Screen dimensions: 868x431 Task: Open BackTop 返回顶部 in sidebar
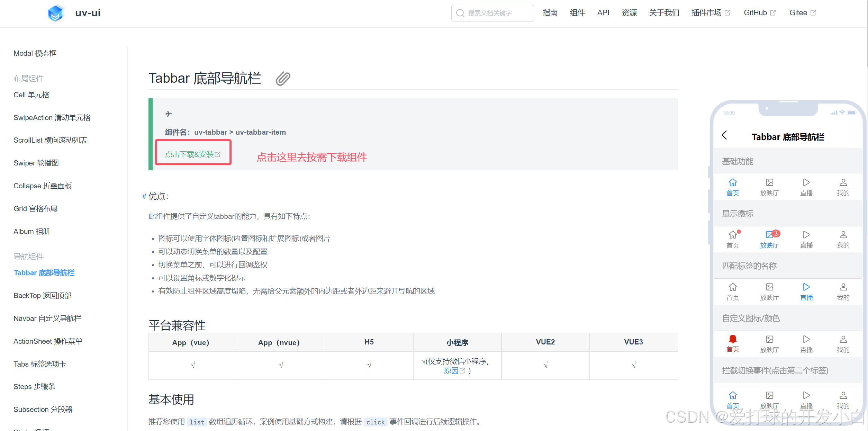click(x=43, y=296)
